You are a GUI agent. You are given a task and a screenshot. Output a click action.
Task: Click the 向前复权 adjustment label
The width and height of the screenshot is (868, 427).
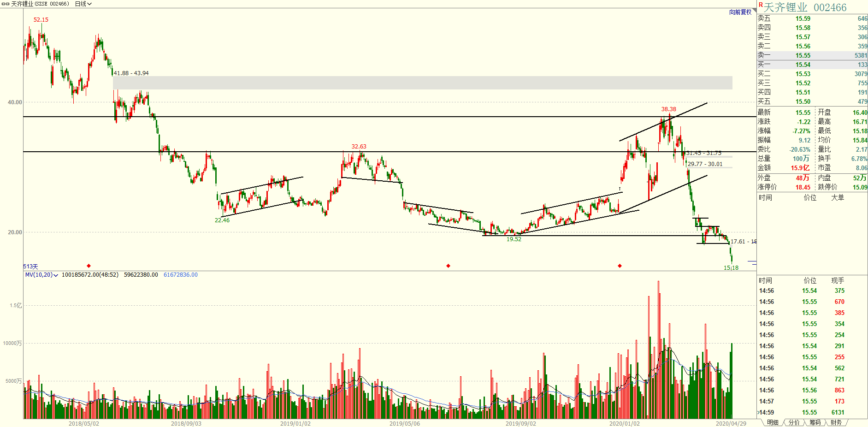click(x=740, y=12)
